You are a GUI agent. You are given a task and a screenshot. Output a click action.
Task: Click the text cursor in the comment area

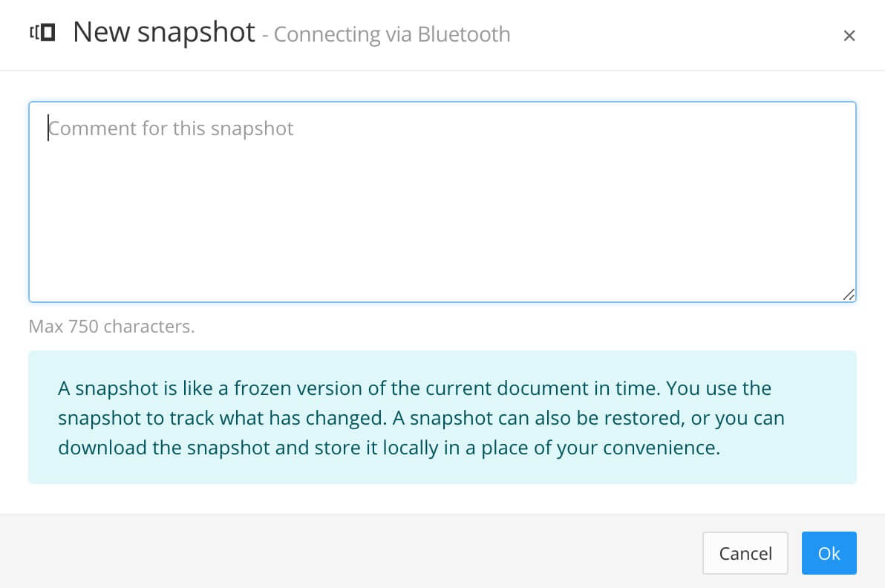pyautogui.click(x=49, y=128)
